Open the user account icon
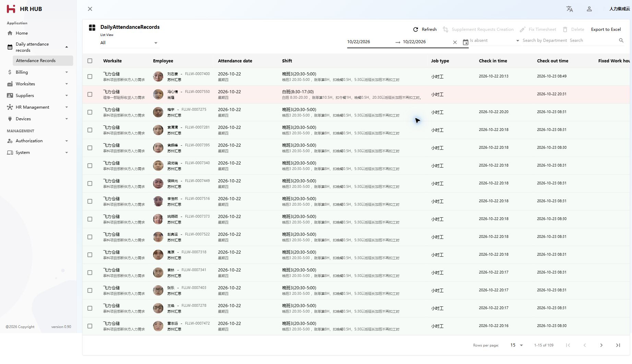 pyautogui.click(x=589, y=9)
